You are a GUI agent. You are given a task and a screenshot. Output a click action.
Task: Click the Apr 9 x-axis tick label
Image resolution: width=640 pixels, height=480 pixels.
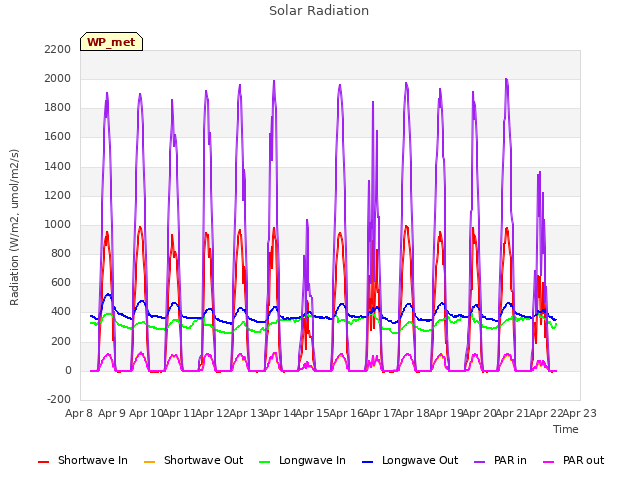point(112,413)
